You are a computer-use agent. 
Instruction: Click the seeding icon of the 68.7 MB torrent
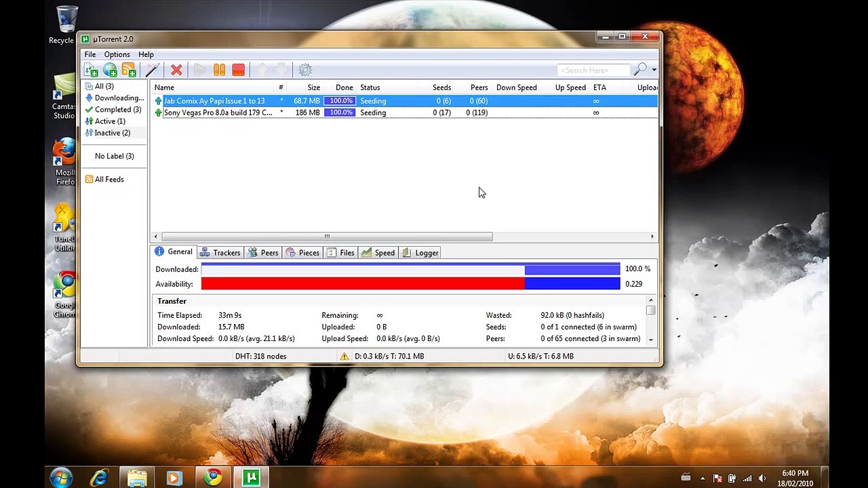159,101
